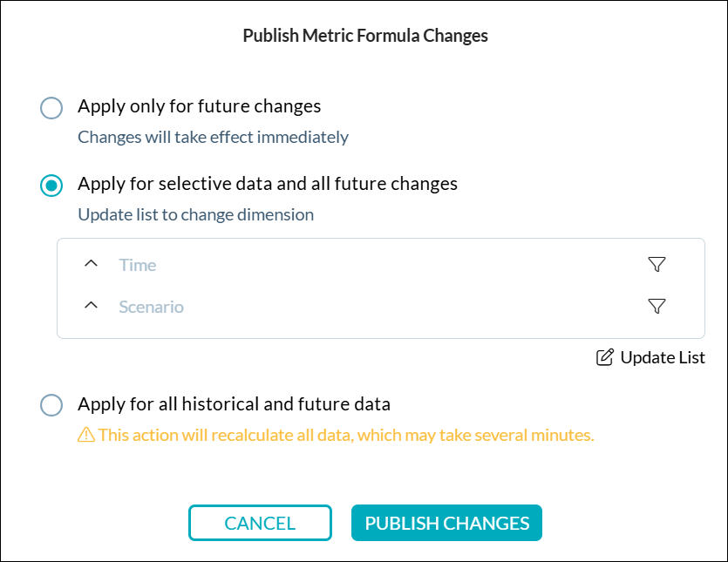This screenshot has width=728, height=562.
Task: Collapse the Scenario dimension row
Action: 91,307
